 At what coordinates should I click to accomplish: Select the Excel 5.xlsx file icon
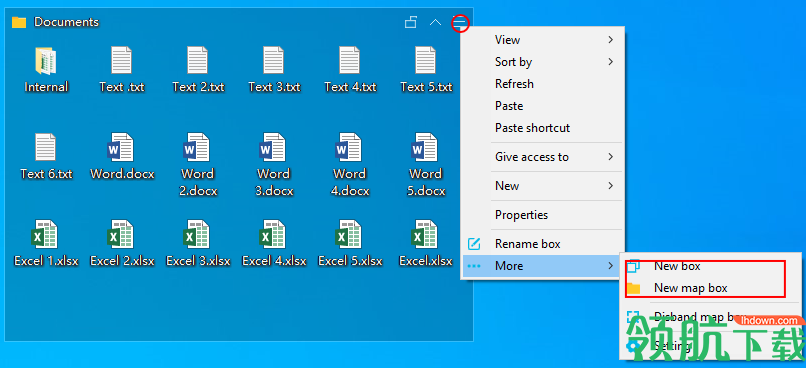(349, 234)
